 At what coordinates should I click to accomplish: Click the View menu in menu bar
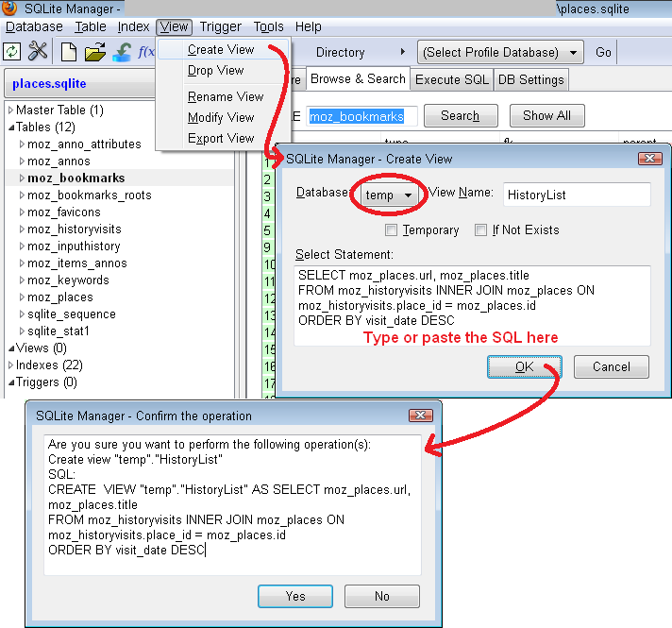pos(174,26)
